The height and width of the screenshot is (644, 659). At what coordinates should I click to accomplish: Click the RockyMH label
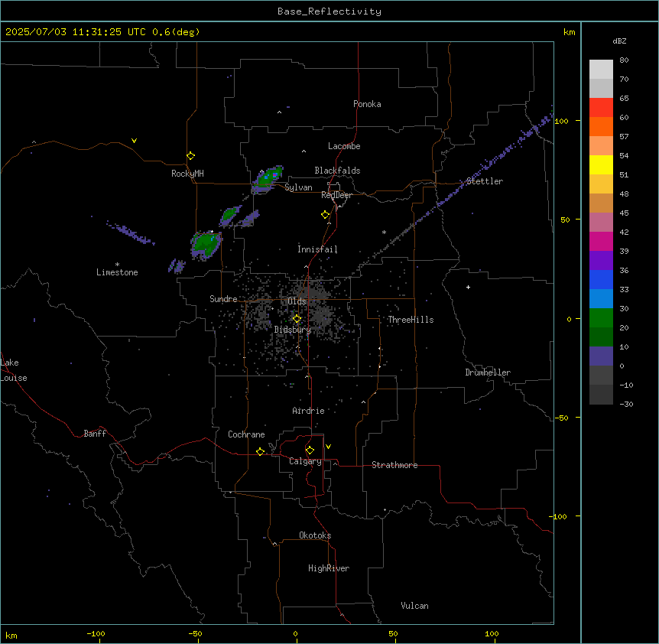click(187, 174)
